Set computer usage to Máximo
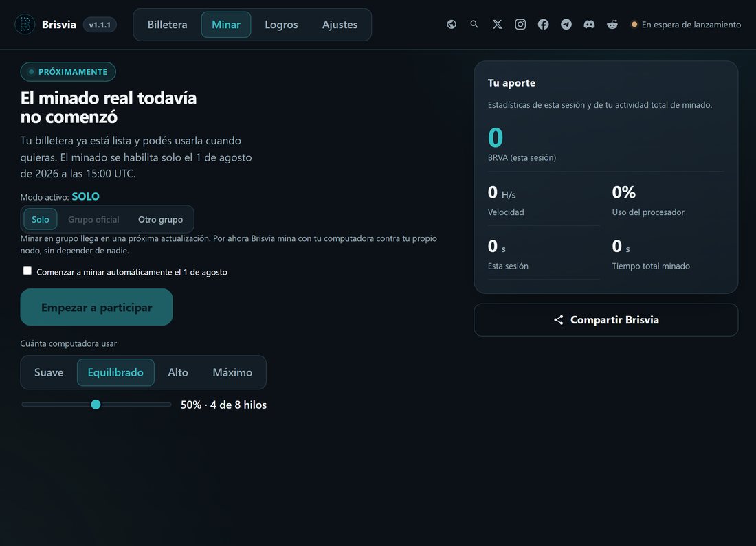This screenshot has width=756, height=546. (232, 372)
